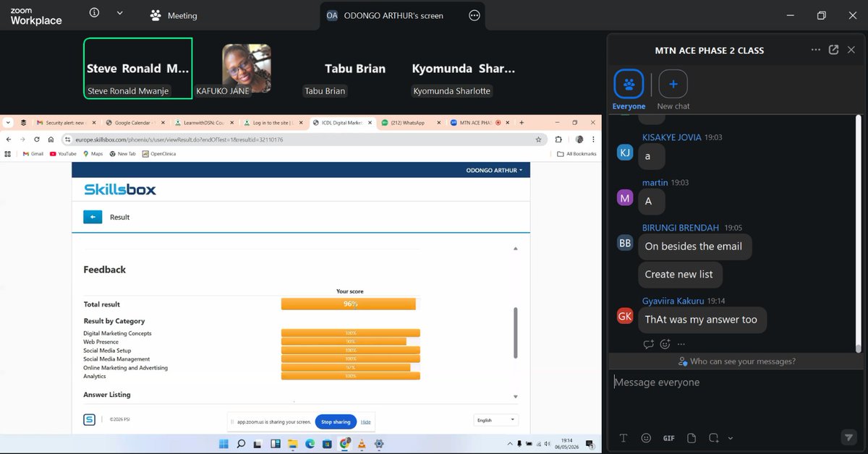Open VLC media player from taskbar
The width and height of the screenshot is (868, 454).
361,443
